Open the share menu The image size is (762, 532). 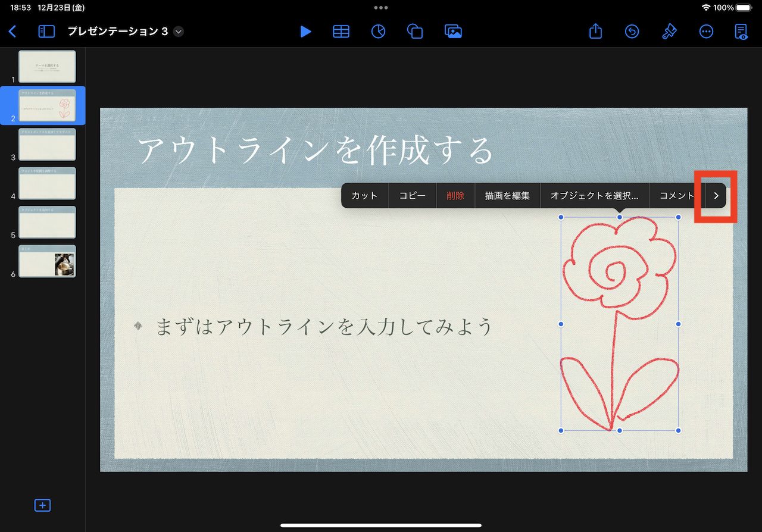tap(596, 31)
